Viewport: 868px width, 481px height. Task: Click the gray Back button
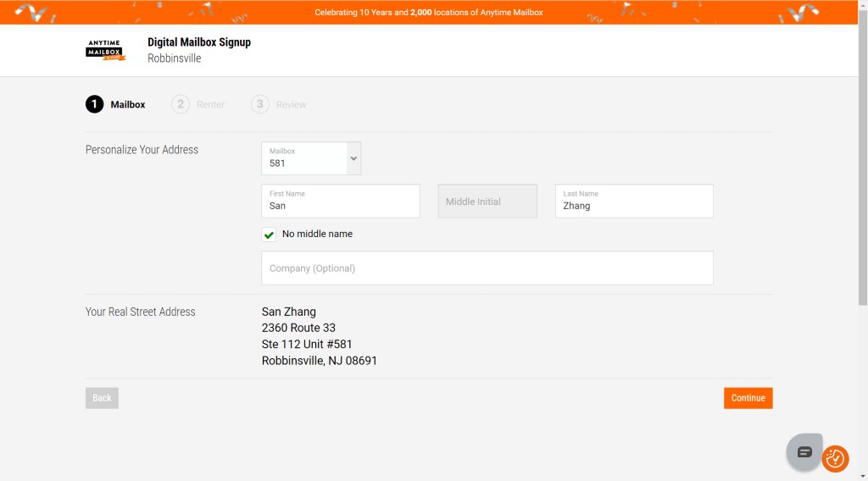pyautogui.click(x=102, y=398)
